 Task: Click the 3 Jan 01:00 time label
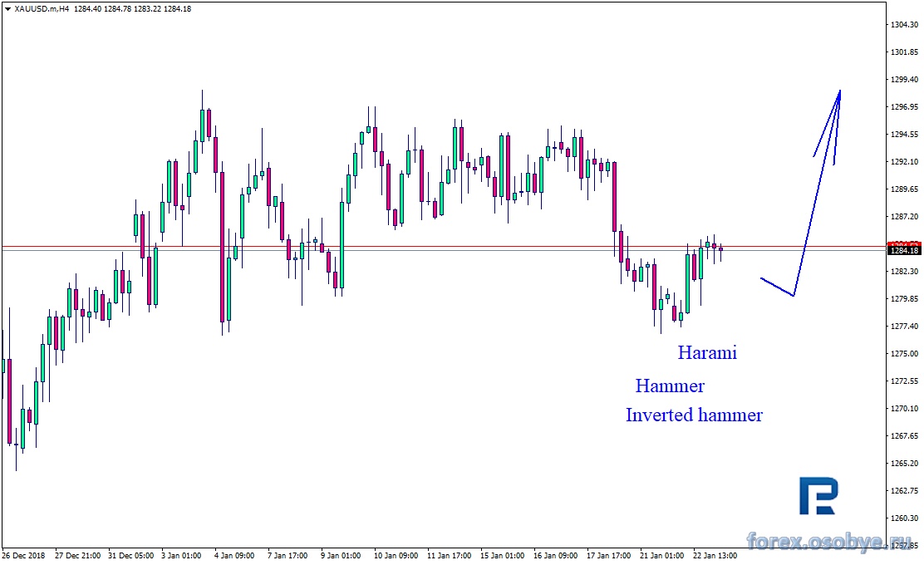181,556
